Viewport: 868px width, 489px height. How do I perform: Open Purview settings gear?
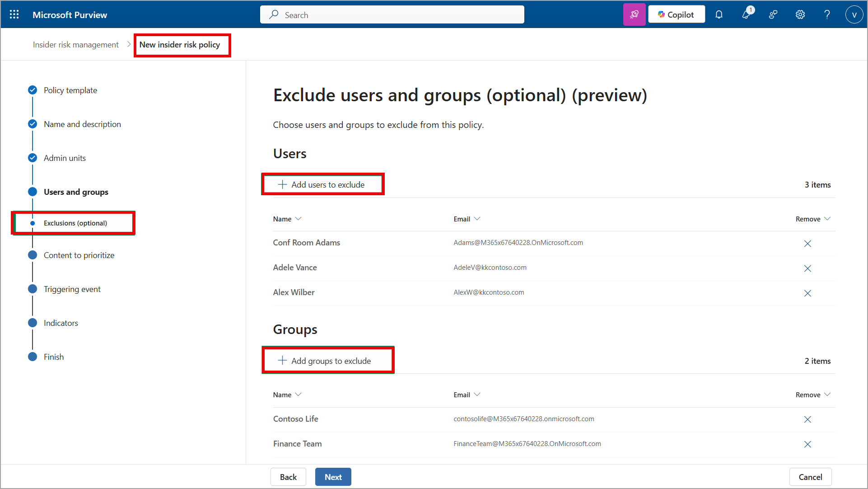tap(800, 14)
